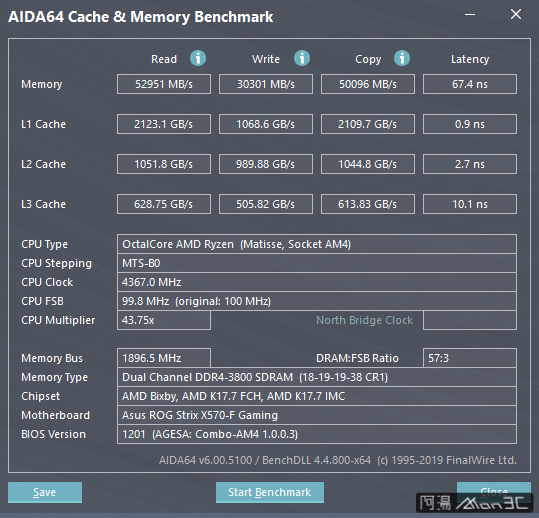Click the Read column info icon

click(x=198, y=58)
